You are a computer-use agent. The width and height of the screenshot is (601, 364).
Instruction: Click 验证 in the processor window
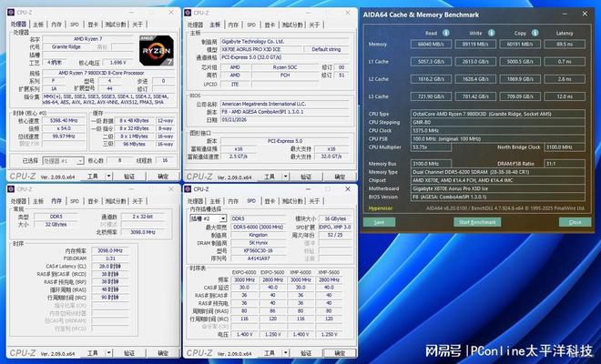pos(129,177)
